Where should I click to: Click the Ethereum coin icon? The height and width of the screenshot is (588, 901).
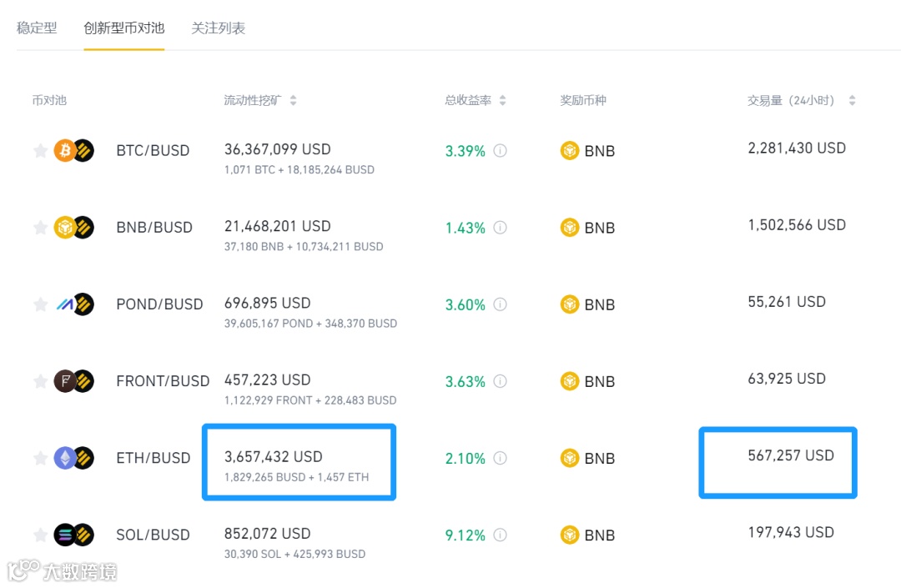pos(65,458)
